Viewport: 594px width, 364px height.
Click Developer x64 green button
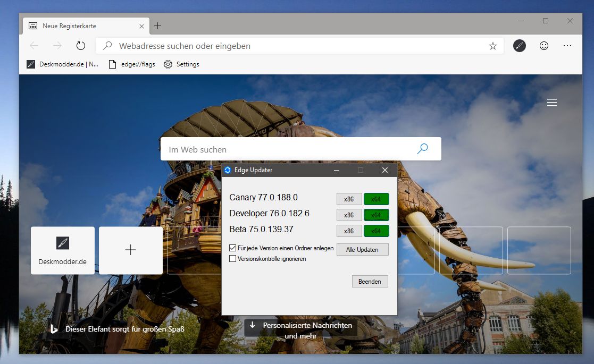click(376, 215)
